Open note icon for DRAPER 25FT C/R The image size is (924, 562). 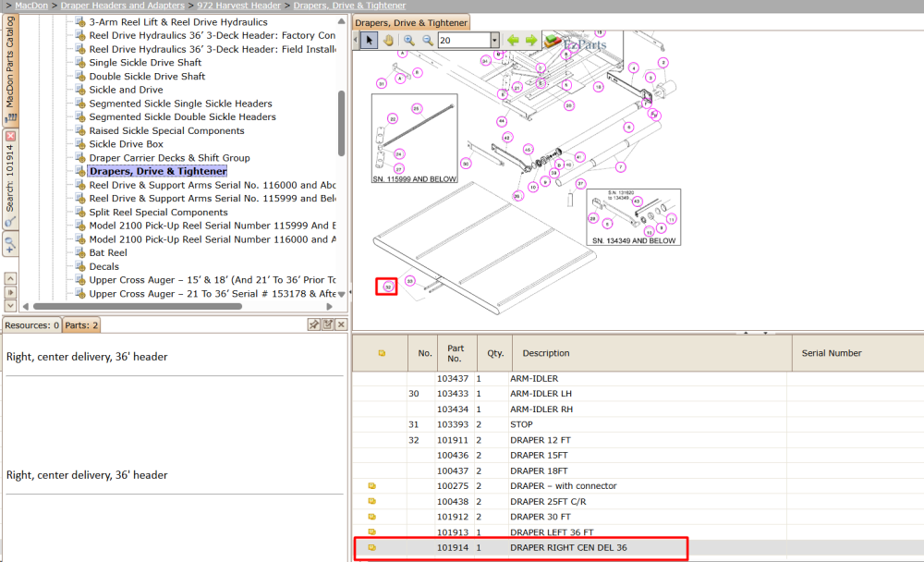[371, 501]
